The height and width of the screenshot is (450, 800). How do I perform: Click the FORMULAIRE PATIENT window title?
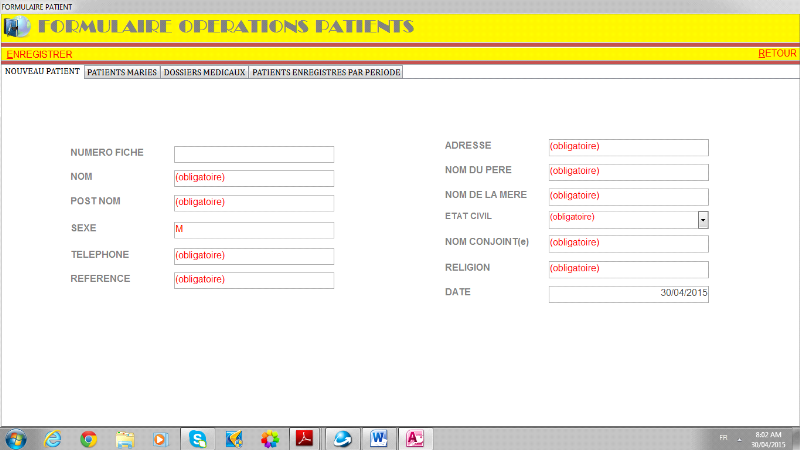(37, 7)
